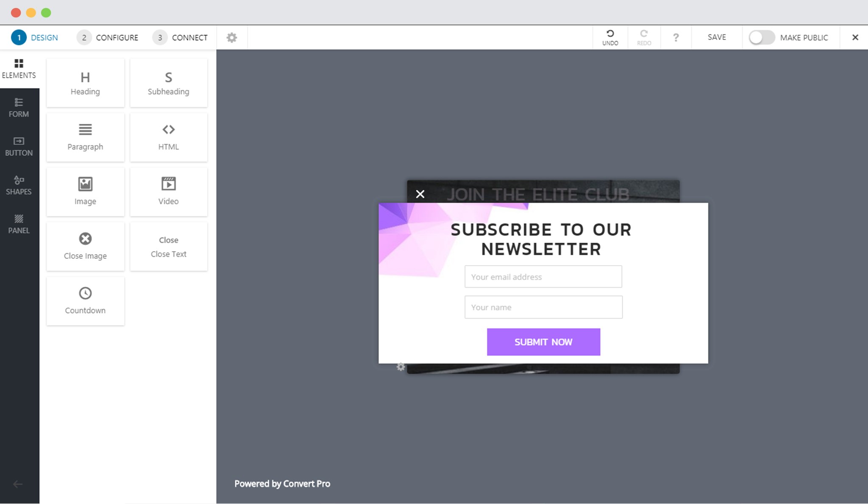Expand the SHAPES panel section
The height and width of the screenshot is (504, 868).
tap(18, 185)
